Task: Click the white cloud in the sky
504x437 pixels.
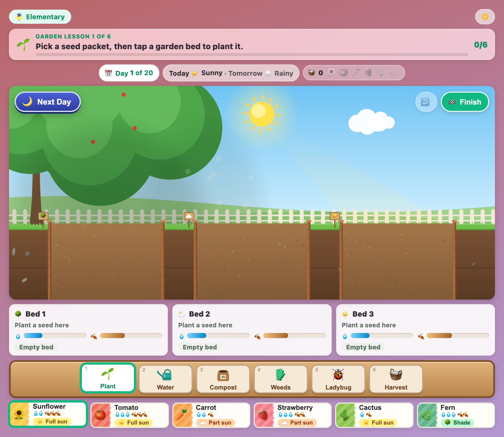Action: [372, 122]
